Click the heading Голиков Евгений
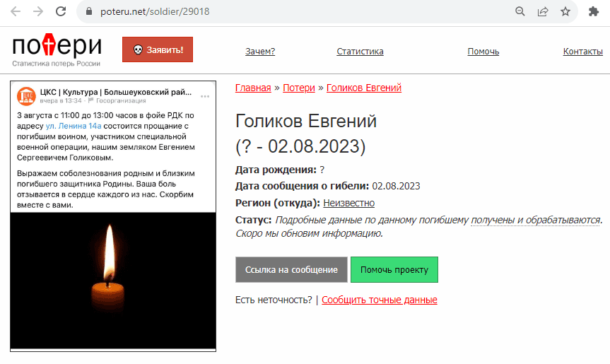The height and width of the screenshot is (364, 610). pos(306,121)
